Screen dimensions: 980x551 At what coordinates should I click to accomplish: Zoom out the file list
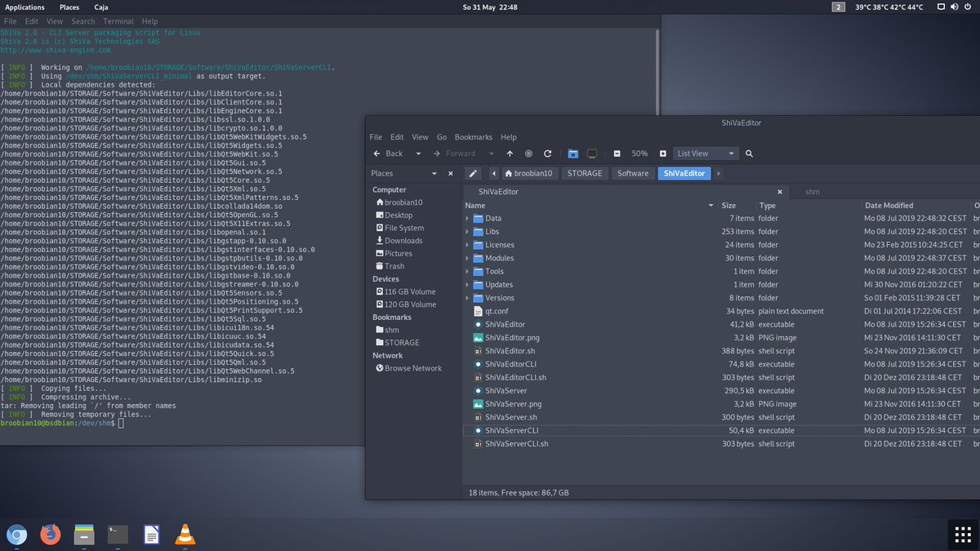617,153
